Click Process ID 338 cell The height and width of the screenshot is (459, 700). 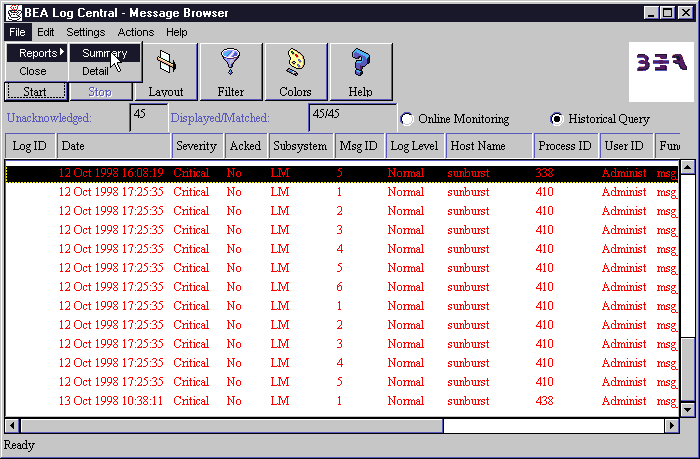click(544, 173)
